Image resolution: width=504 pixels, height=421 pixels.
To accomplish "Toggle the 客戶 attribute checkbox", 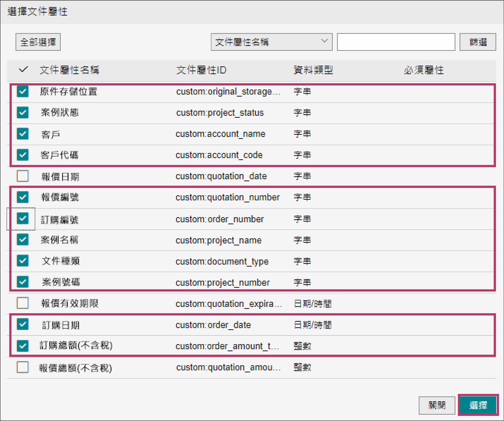I will 23,134.
